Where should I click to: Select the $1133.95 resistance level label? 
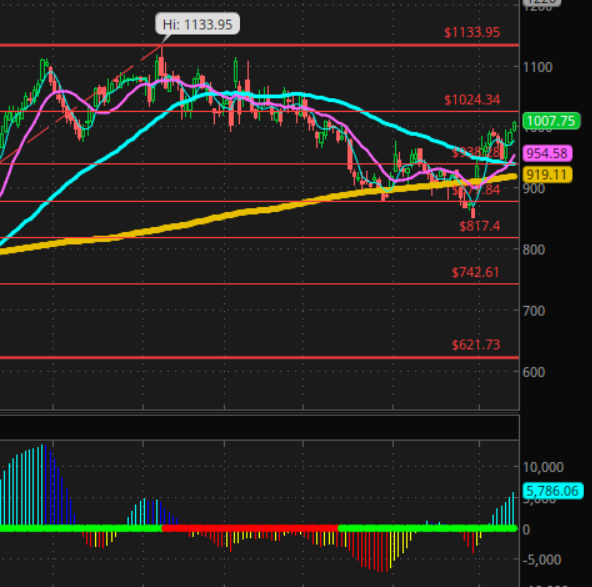click(472, 32)
